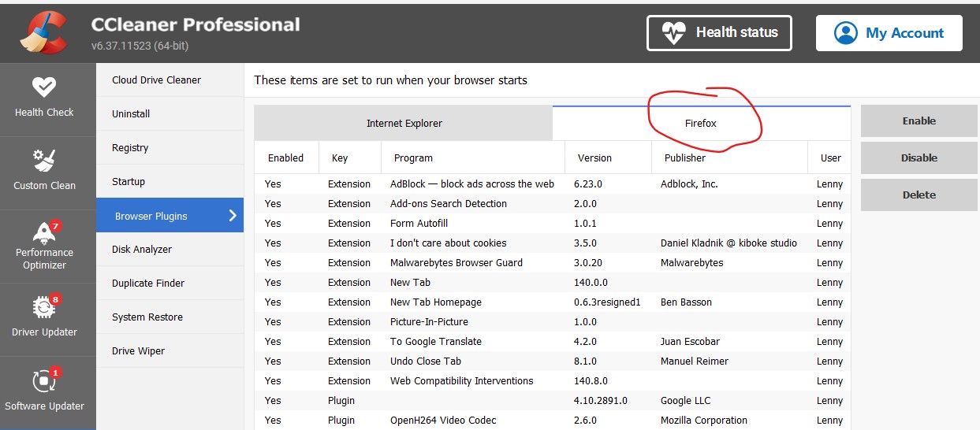
Task: Click the Enable button
Action: (919, 121)
